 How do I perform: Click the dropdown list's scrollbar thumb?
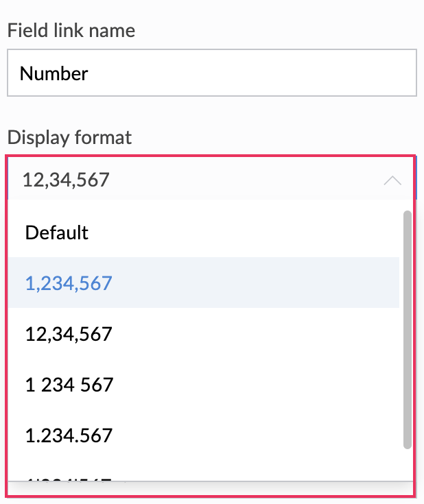pyautogui.click(x=408, y=329)
